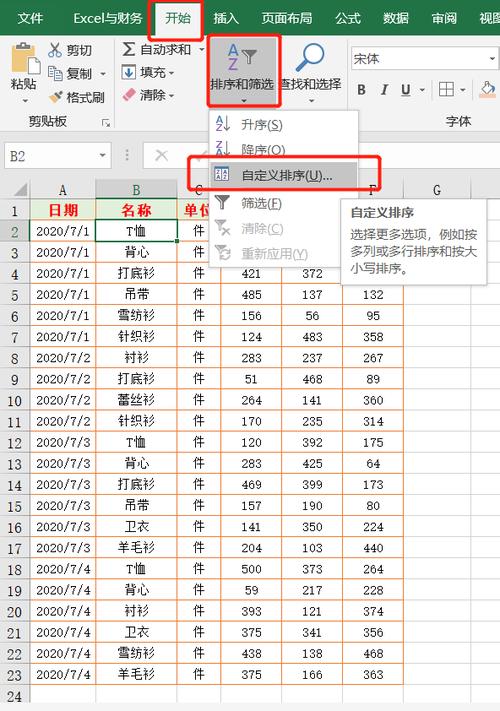Select cell A8 dated 2020/7/2

63,357
